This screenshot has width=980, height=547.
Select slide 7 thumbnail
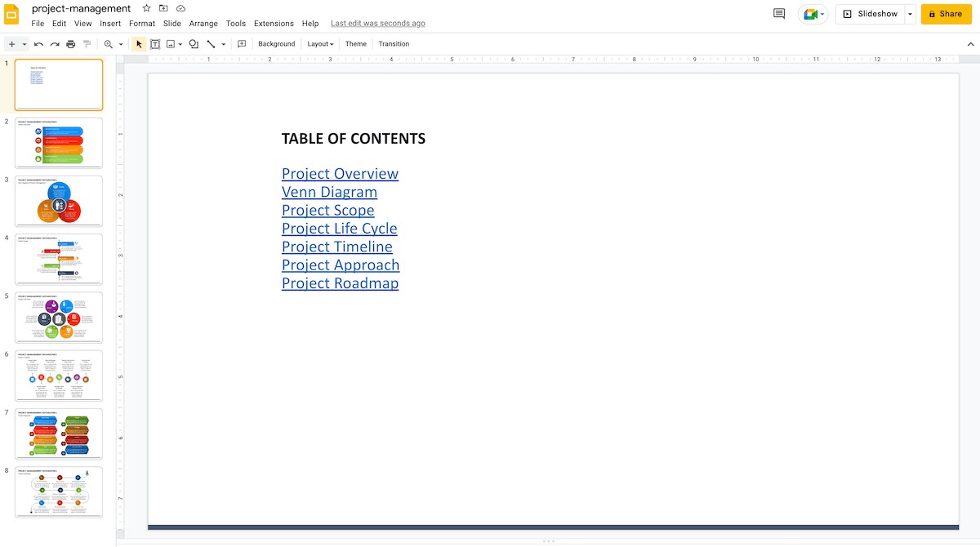click(59, 434)
